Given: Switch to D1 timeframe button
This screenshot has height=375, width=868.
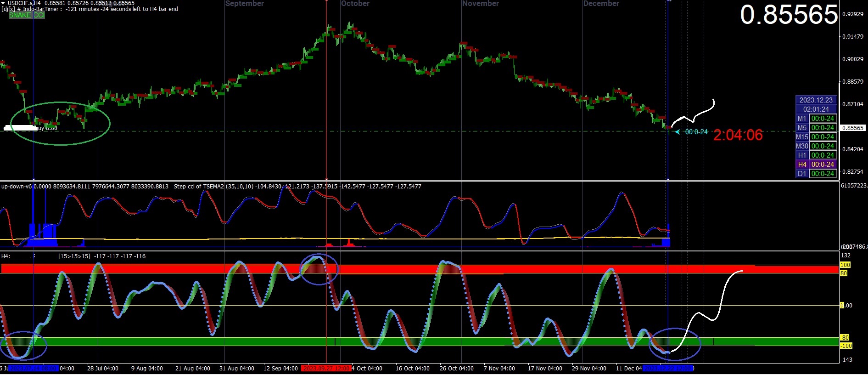Looking at the screenshot, I should click(802, 174).
